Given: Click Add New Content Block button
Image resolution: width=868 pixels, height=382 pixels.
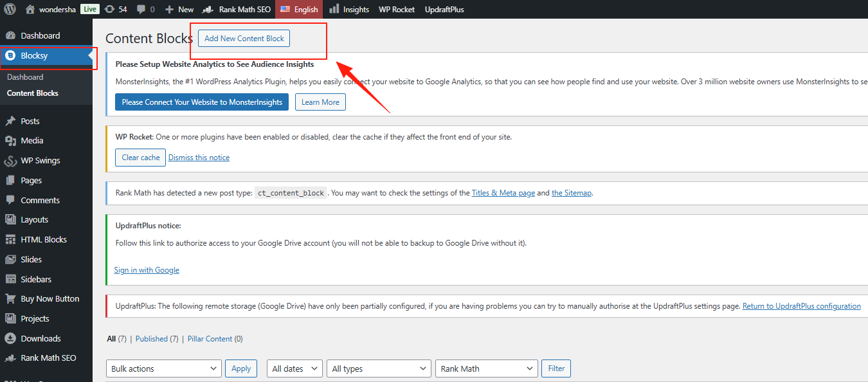Looking at the screenshot, I should point(244,39).
